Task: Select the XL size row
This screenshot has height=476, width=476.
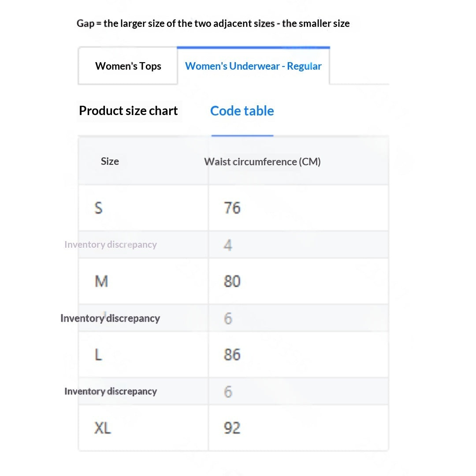Action: pos(234,428)
